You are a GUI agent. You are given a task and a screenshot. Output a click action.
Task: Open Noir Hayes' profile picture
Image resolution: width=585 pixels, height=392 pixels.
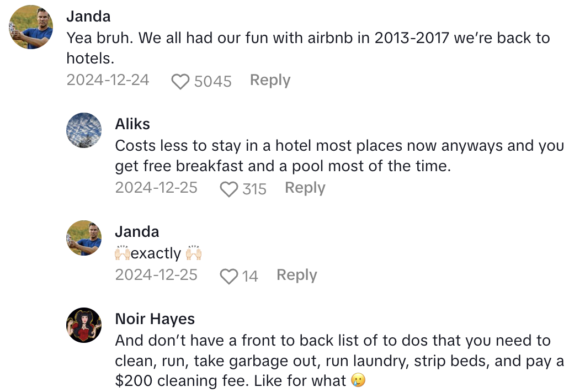pyautogui.click(x=84, y=325)
